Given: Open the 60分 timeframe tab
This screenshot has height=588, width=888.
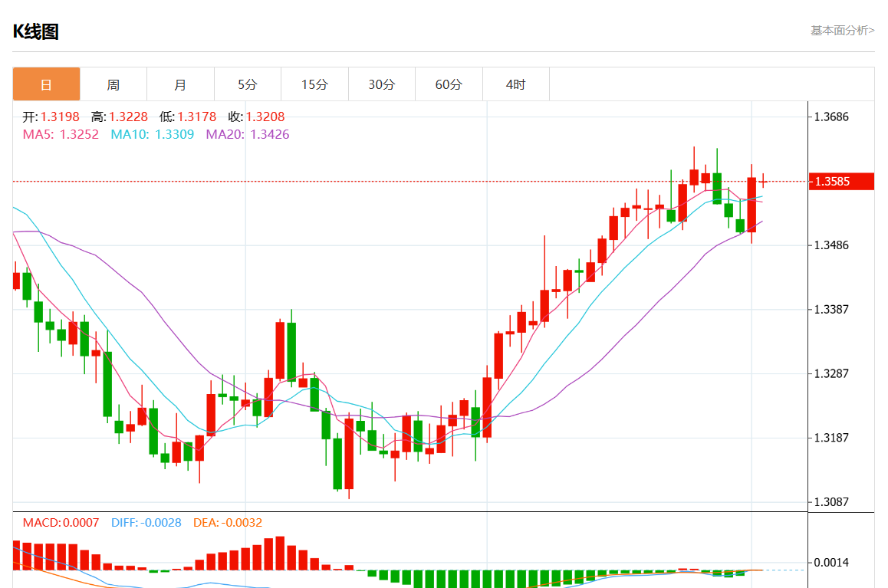Looking at the screenshot, I should 449,84.
